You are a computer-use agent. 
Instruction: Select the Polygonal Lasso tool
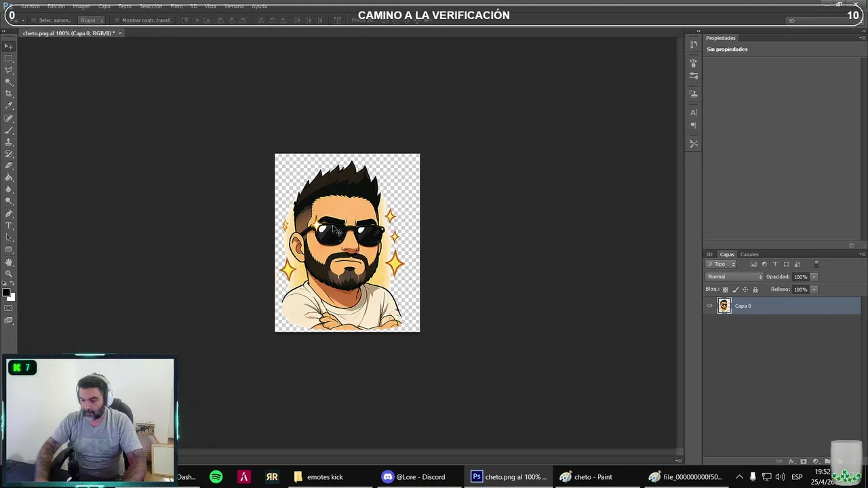pos(9,70)
